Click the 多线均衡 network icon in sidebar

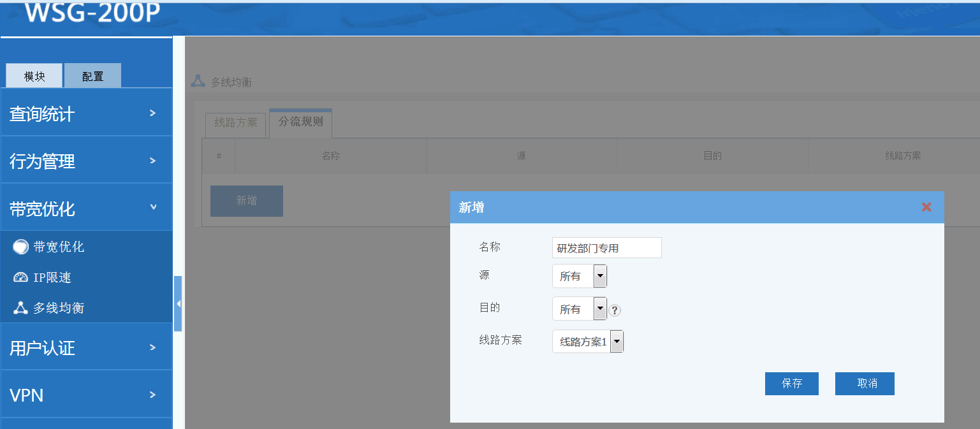(20, 309)
